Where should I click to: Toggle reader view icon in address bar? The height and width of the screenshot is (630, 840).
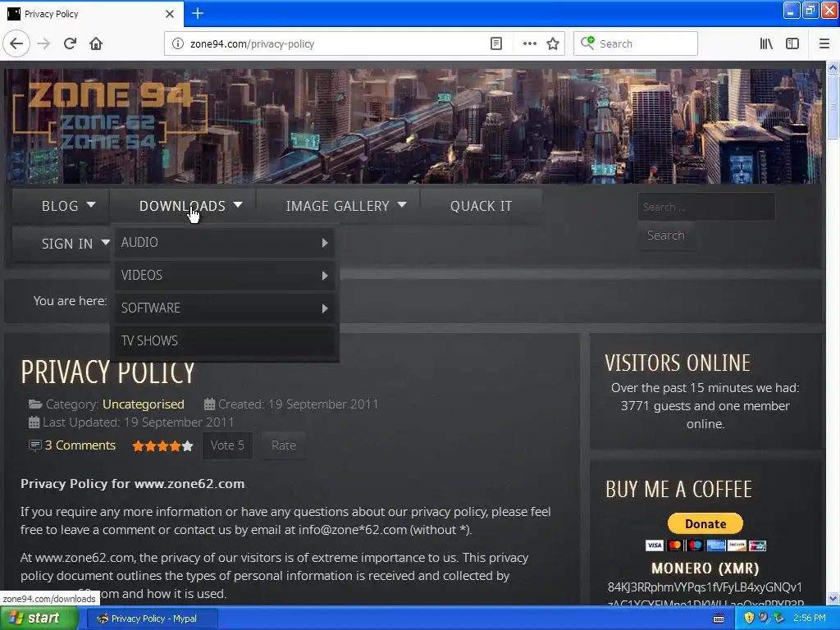coord(496,44)
